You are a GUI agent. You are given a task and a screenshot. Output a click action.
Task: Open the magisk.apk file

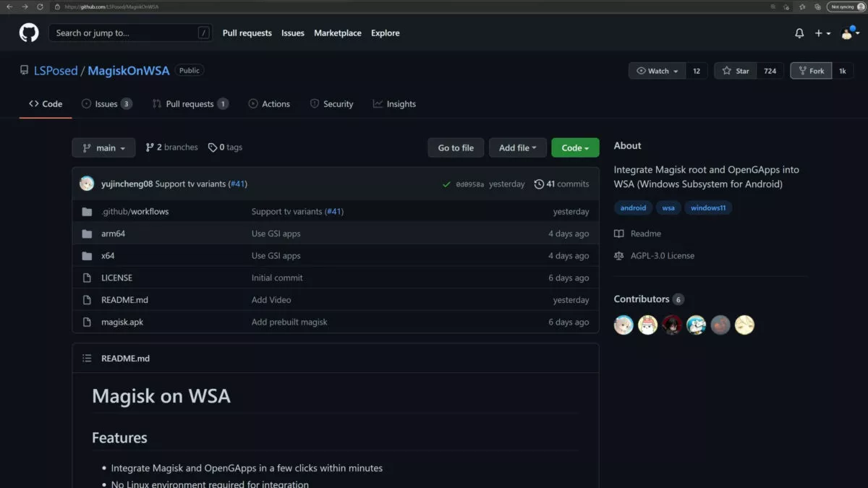(122, 322)
